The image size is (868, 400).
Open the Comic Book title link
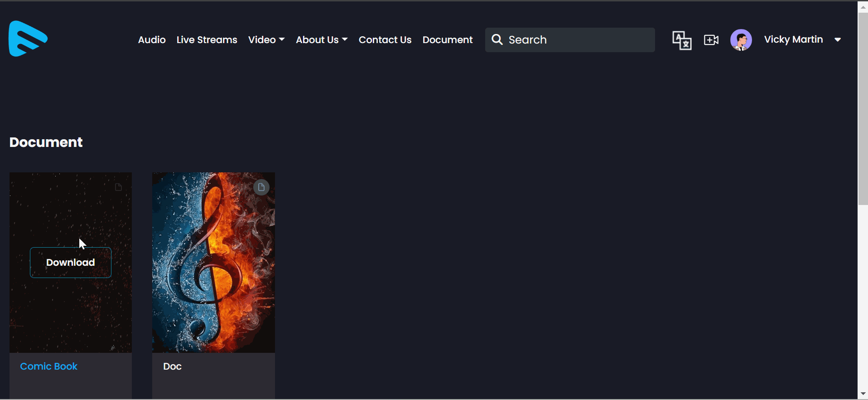tap(48, 366)
